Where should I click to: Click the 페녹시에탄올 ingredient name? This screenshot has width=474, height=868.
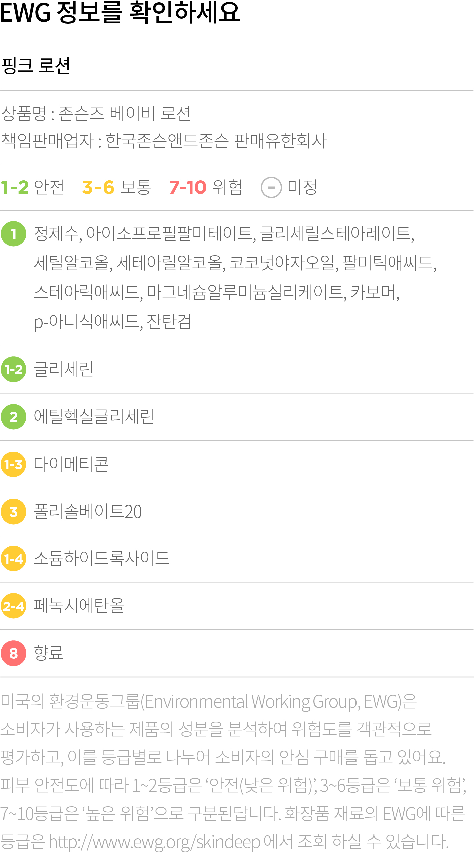[79, 606]
